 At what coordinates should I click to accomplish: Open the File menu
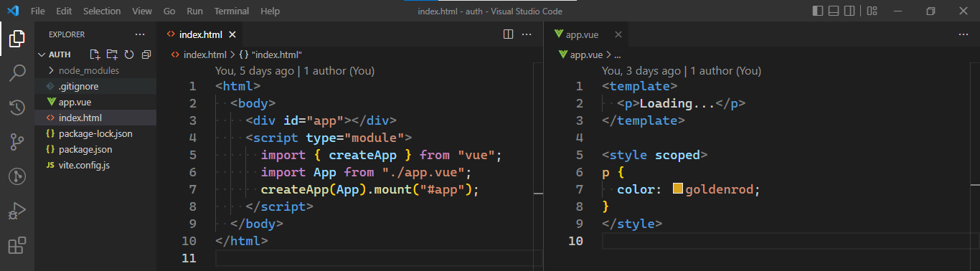(38, 11)
